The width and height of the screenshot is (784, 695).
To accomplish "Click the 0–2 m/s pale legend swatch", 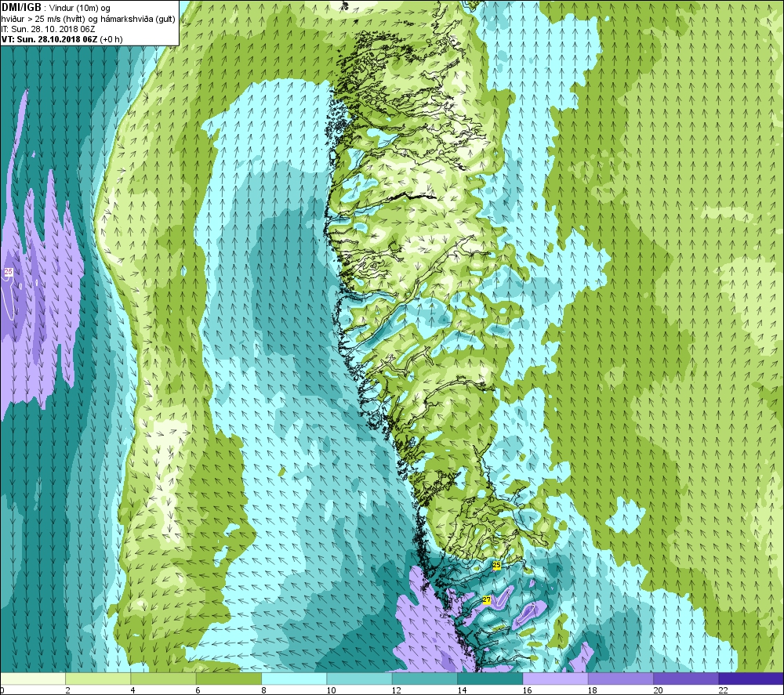I will pyautogui.click(x=33, y=679).
